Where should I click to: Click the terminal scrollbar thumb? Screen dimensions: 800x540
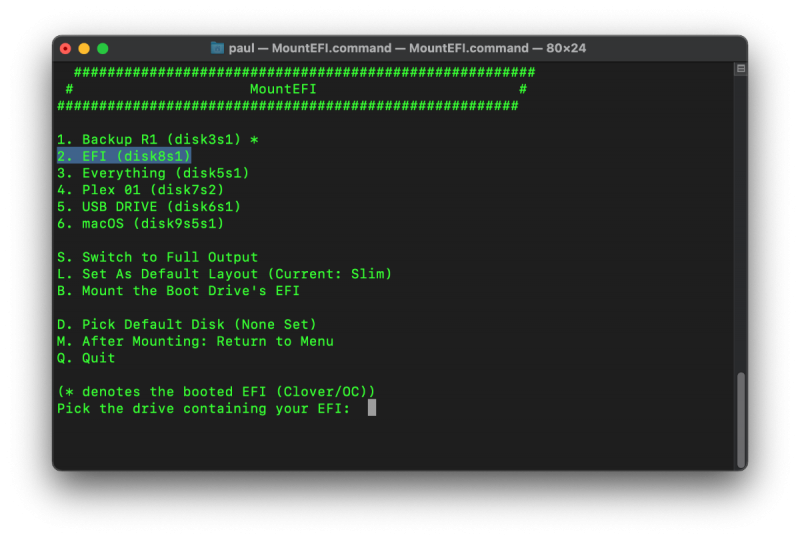tap(741, 418)
